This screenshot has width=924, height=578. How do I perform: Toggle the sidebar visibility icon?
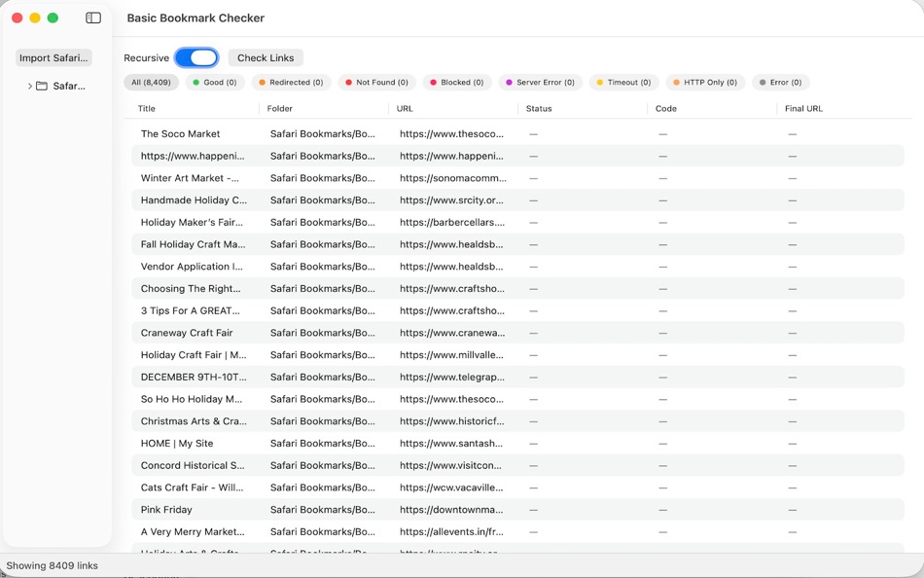92,17
